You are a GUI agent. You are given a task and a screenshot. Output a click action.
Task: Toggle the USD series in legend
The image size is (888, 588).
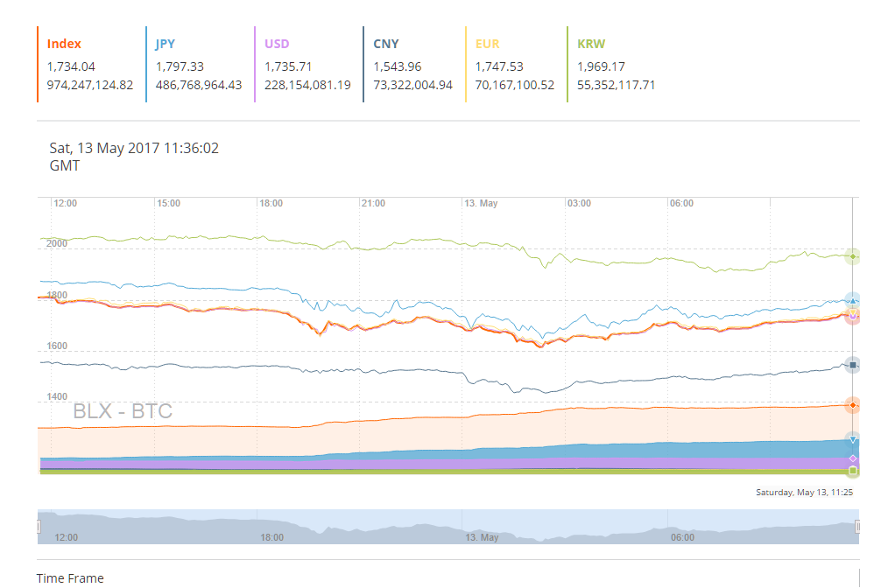(277, 44)
